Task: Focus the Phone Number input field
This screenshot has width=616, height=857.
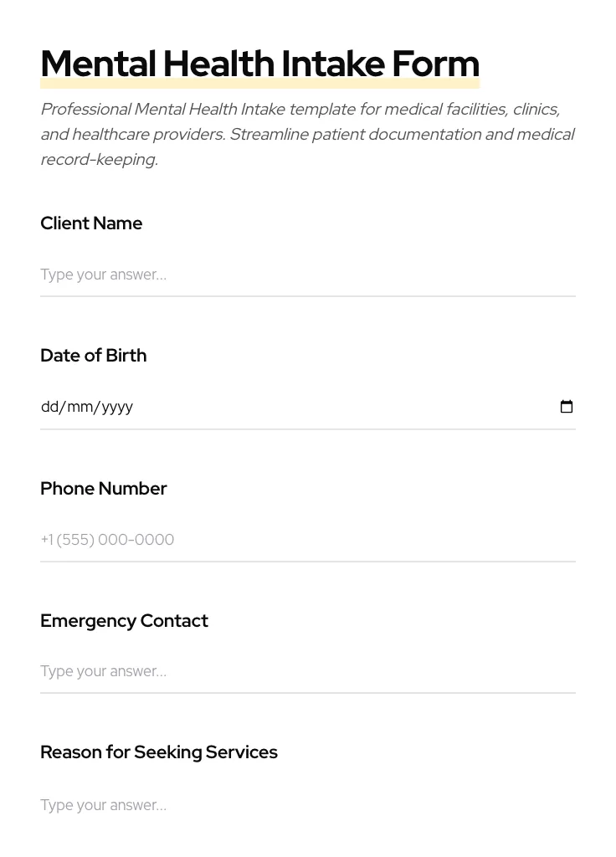Action: 307,540
